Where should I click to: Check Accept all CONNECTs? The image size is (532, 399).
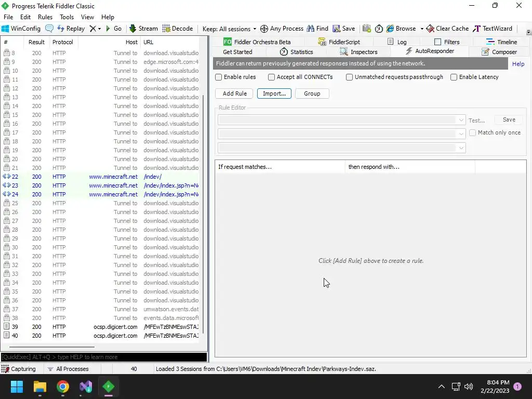[x=271, y=77]
